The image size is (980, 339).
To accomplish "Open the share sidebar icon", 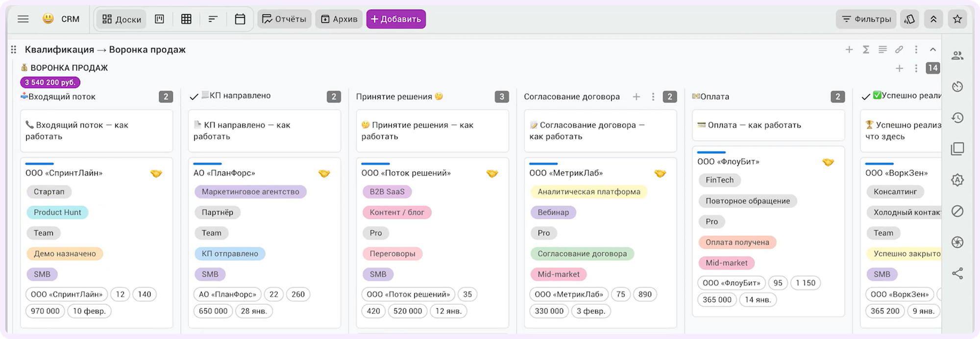I will (x=957, y=273).
